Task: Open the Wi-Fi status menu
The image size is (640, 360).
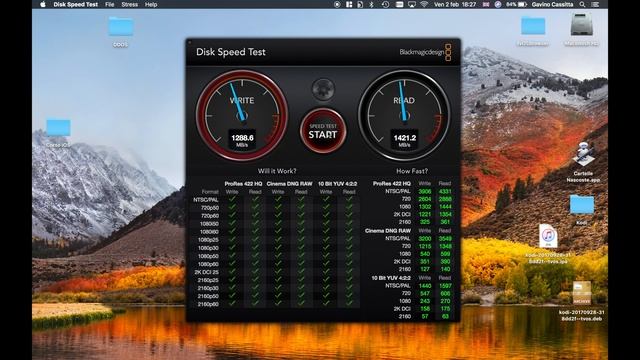Action: [424, 4]
